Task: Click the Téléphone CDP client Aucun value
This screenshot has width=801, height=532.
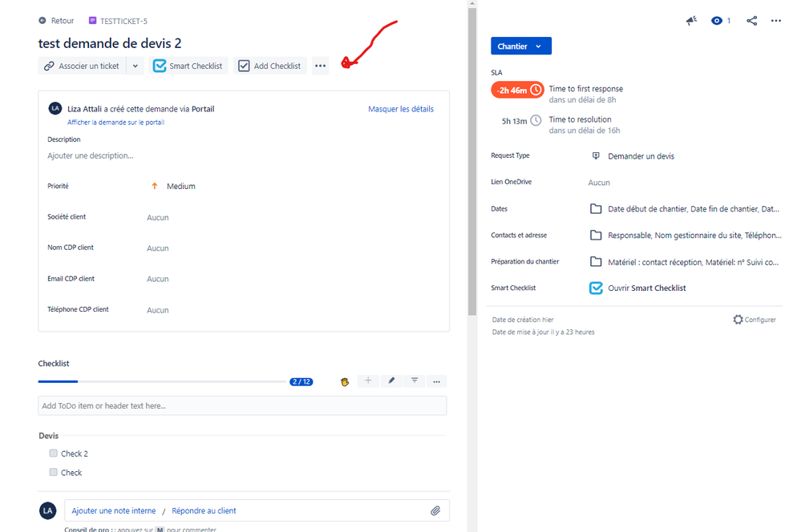Action: tap(158, 310)
